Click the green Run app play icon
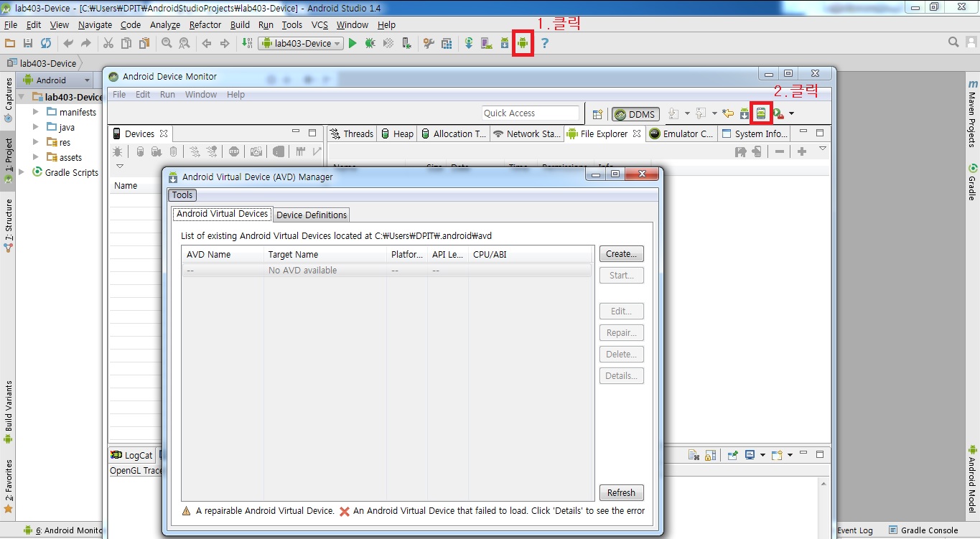The width and height of the screenshot is (980, 539). pos(353,43)
